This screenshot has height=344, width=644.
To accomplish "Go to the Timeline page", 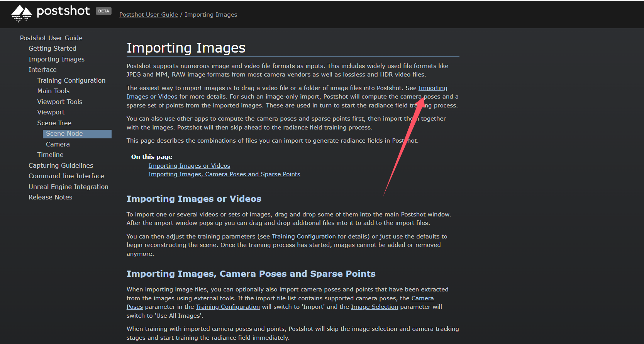I will [50, 155].
